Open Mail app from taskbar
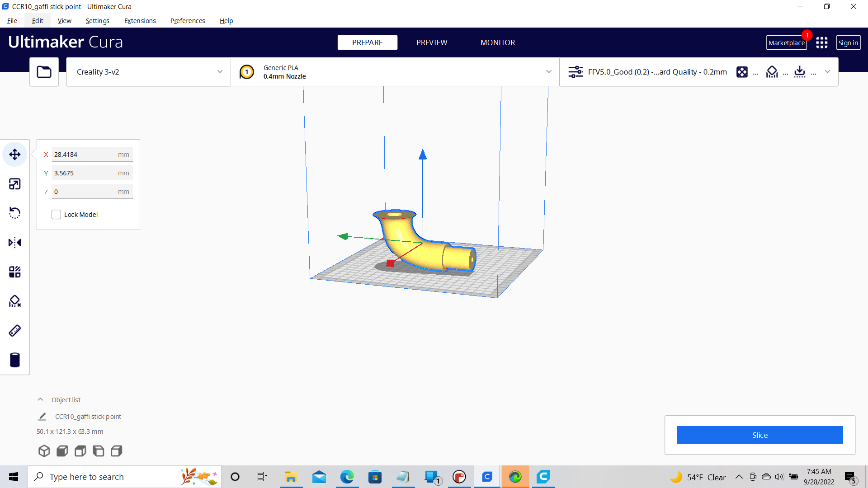The width and height of the screenshot is (868, 488). point(319,477)
